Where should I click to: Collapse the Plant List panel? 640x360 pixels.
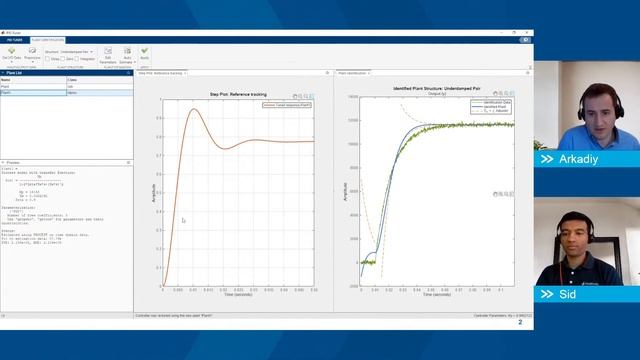tap(3, 73)
